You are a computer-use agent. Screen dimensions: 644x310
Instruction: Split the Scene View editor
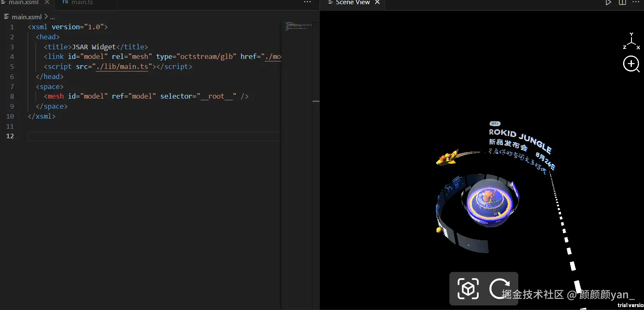622,3
